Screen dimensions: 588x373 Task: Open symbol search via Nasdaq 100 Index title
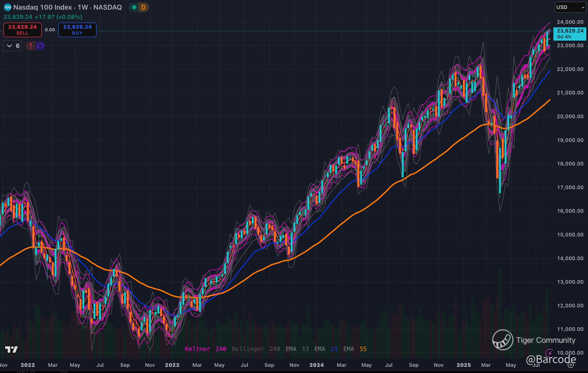point(43,7)
